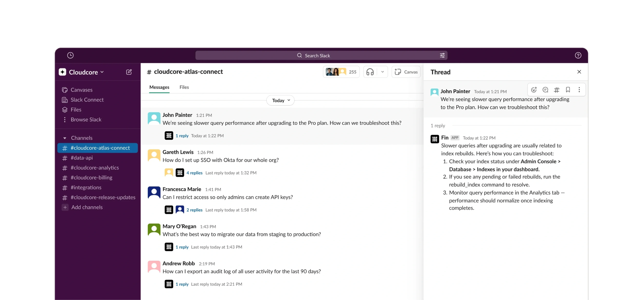Open 4 replies under Gareth Lewis's message
The height and width of the screenshot is (300, 644).
coord(194,173)
